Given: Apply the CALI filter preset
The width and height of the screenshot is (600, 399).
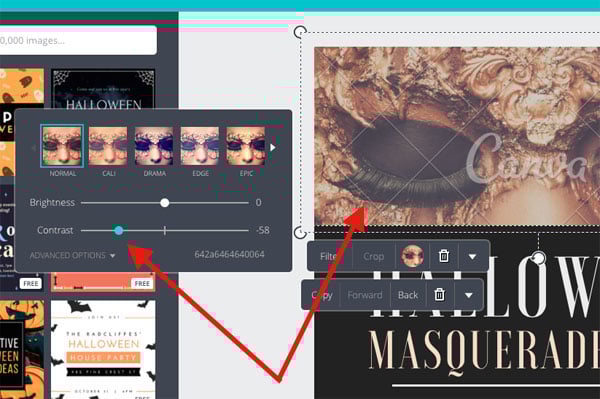Looking at the screenshot, I should click(108, 146).
